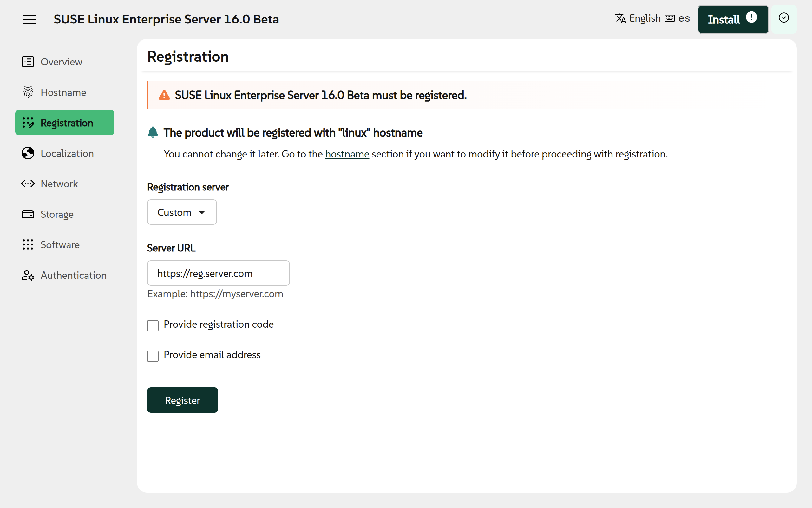The height and width of the screenshot is (508, 812).
Task: Click the Provide registration code label
Action: [x=219, y=324]
